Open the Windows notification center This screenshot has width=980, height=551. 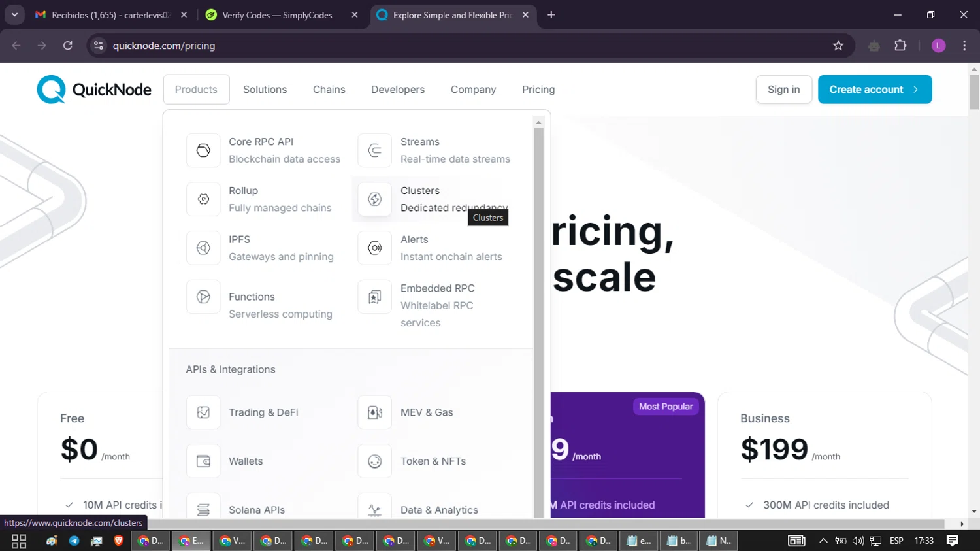953,541
